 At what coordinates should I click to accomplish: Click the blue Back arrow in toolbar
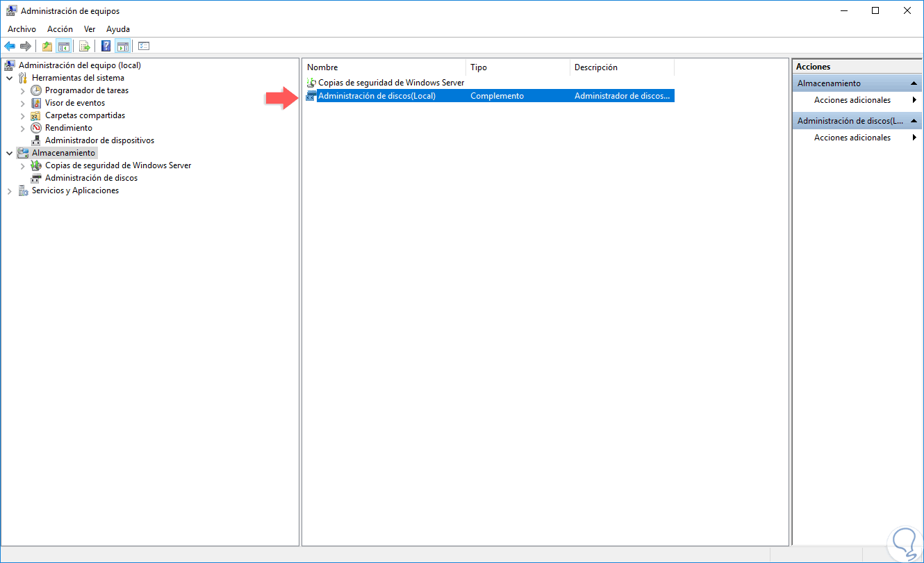click(x=10, y=46)
